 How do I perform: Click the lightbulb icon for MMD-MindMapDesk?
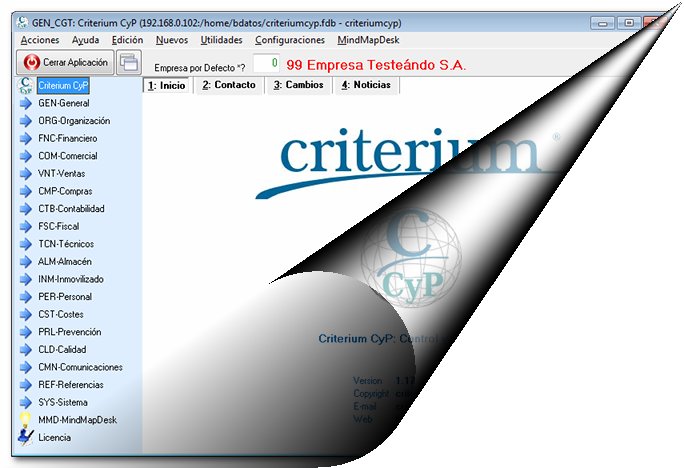(x=25, y=419)
